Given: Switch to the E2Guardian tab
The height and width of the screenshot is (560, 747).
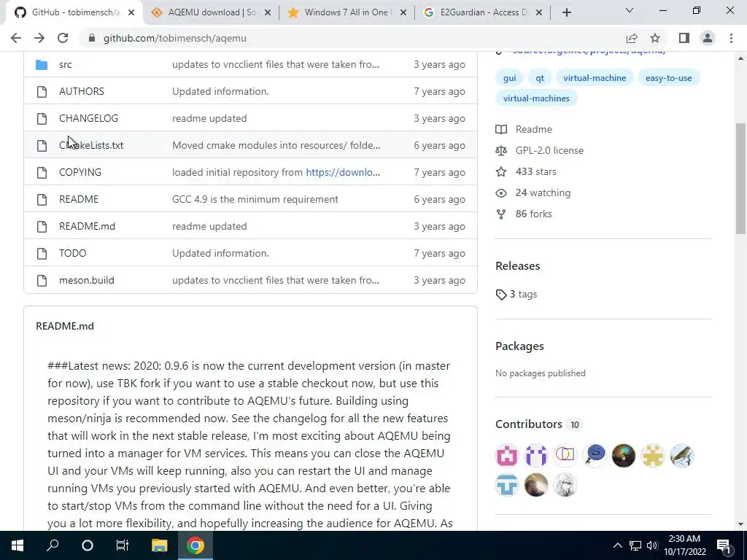Looking at the screenshot, I should 481,12.
